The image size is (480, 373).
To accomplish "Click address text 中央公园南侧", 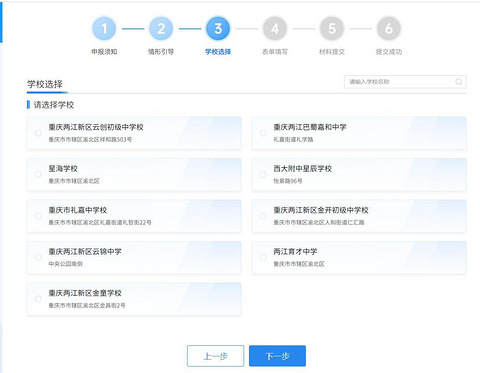I will pyautogui.click(x=66, y=264).
